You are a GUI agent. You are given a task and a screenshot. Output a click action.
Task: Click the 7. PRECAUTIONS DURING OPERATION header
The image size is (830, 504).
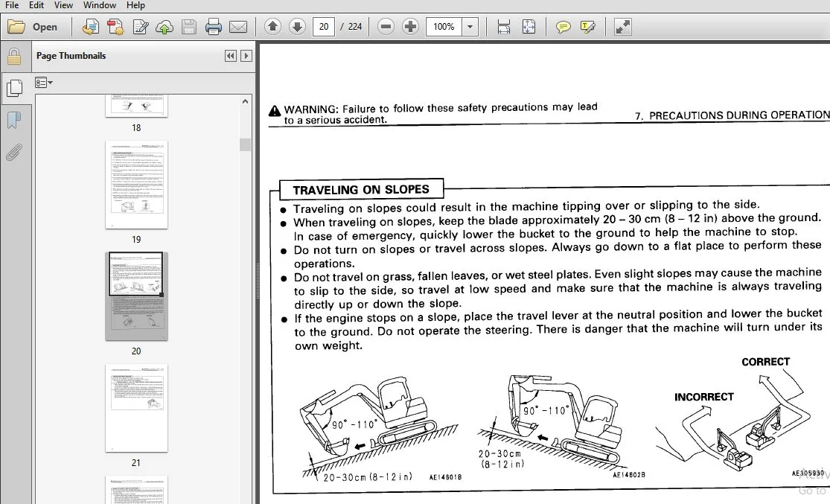coord(732,115)
